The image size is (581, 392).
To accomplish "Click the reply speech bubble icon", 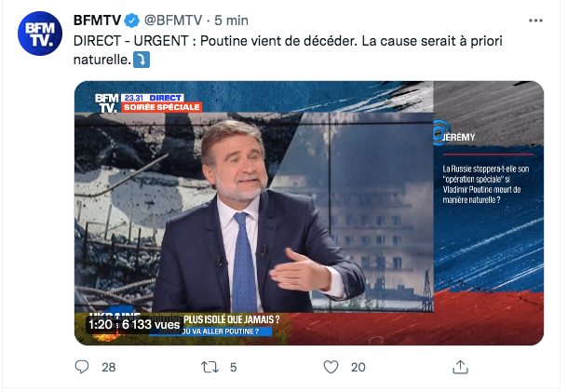I will pyautogui.click(x=82, y=367).
